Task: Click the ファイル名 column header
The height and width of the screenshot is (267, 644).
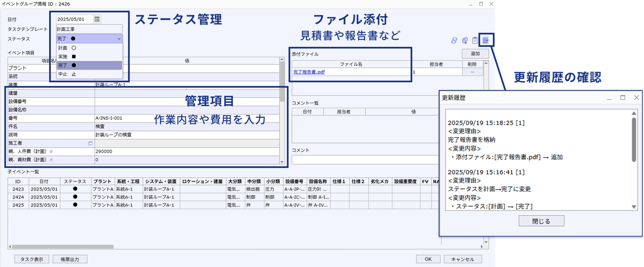Action: click(351, 64)
